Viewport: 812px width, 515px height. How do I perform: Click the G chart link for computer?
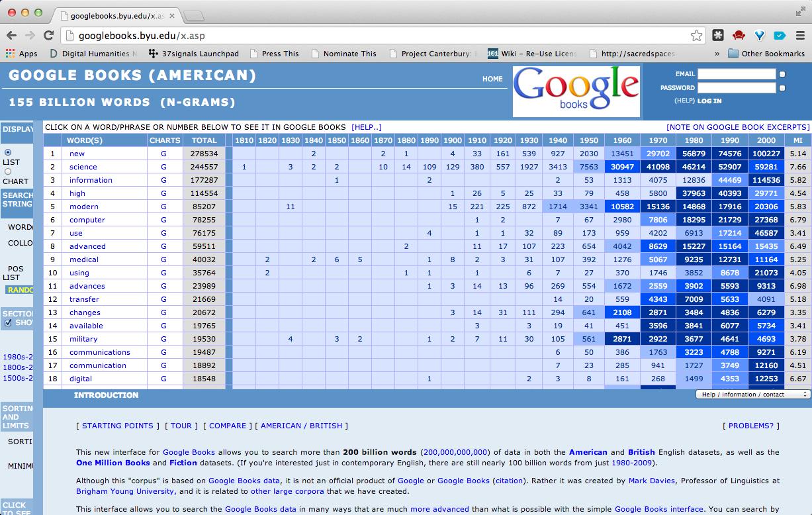[163, 220]
